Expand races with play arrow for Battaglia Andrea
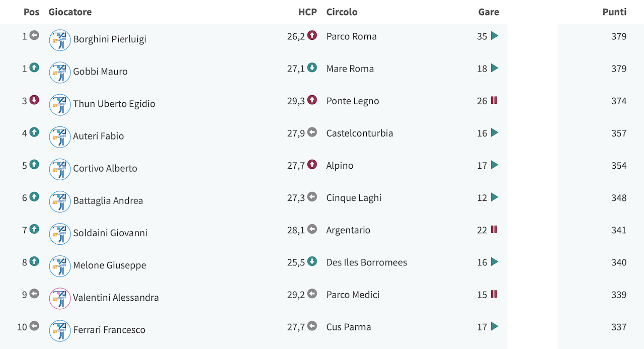The width and height of the screenshot is (644, 349). 495,197
